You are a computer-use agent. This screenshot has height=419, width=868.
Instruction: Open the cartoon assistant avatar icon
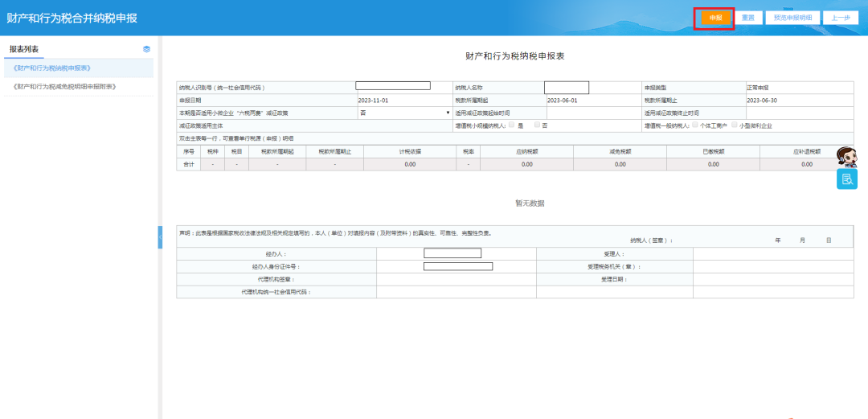pyautogui.click(x=846, y=157)
